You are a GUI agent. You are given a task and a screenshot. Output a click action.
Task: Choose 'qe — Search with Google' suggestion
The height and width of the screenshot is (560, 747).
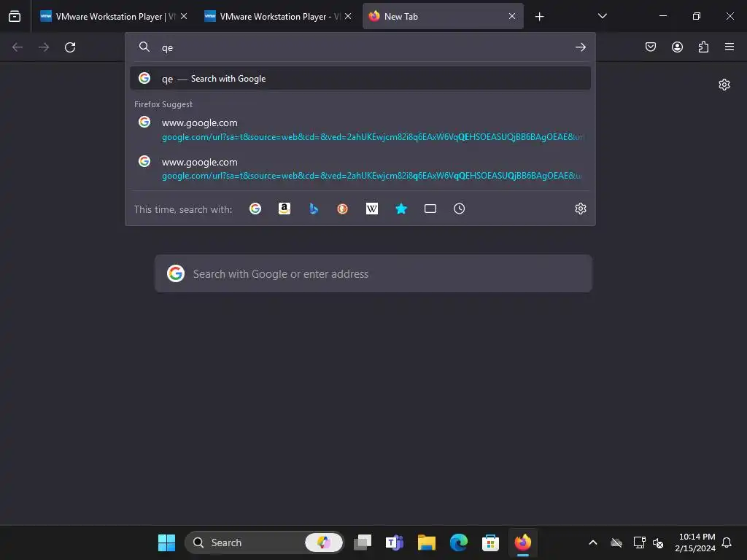[x=360, y=79]
